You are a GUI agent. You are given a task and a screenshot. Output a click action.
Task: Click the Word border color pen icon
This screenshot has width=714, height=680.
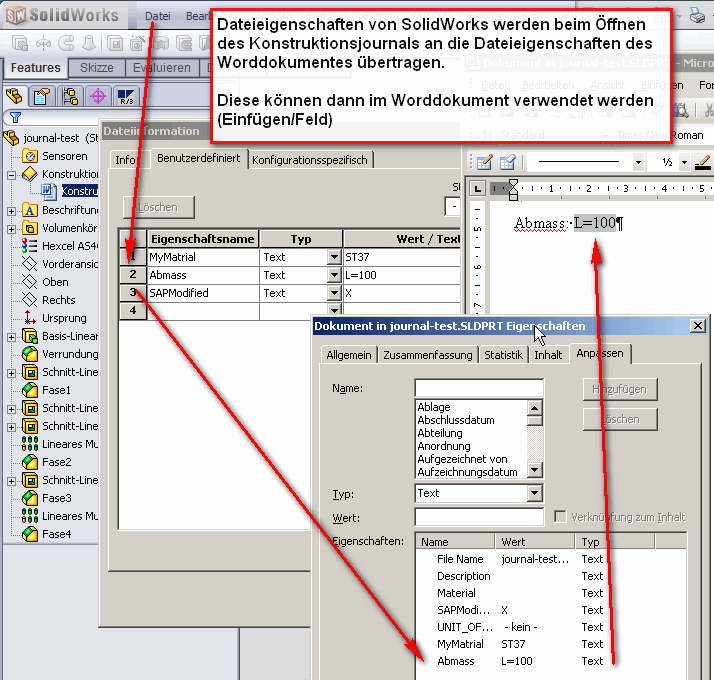[703, 162]
